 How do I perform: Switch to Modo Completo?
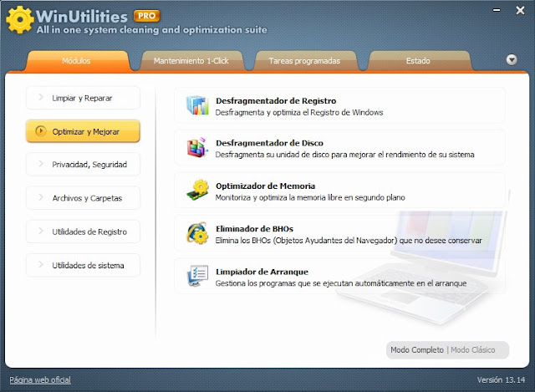417,350
